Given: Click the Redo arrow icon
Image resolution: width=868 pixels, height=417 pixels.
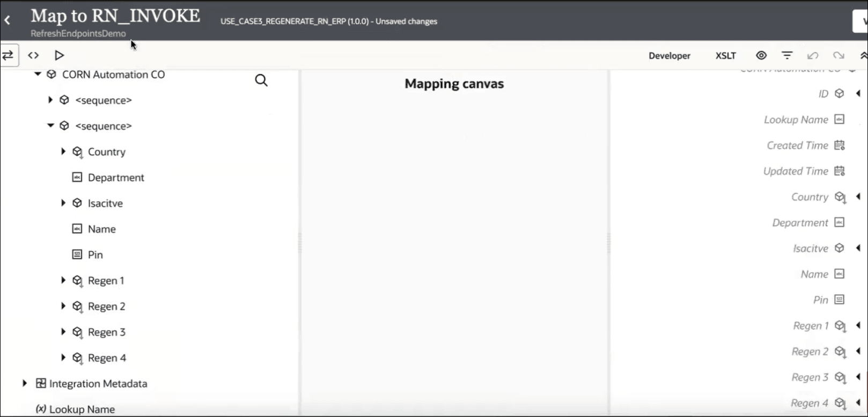Looking at the screenshot, I should (x=838, y=55).
